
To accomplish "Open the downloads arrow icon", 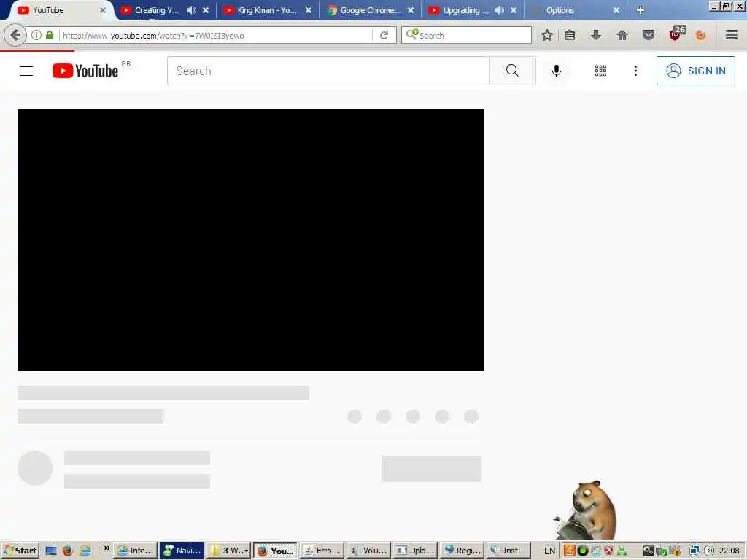I will point(596,35).
